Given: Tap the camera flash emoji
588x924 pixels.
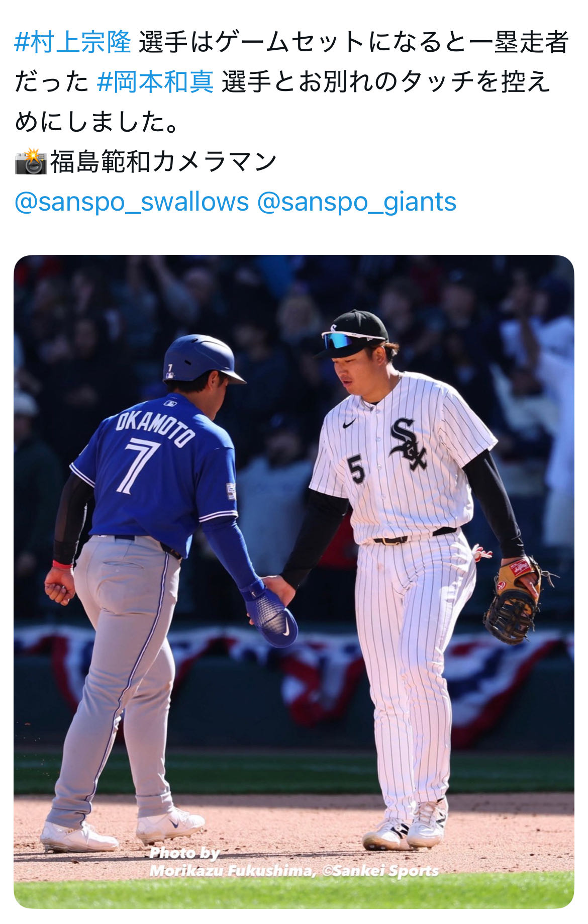Looking at the screenshot, I should coord(30,161).
